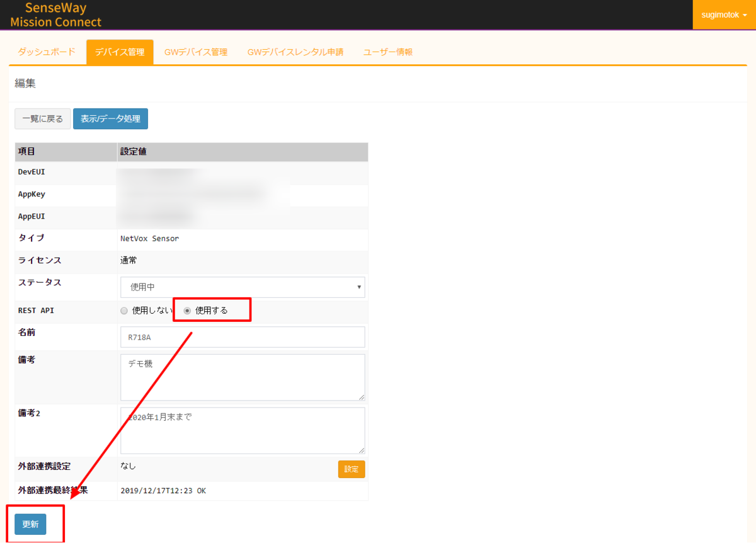Click the SenseWay Mission Connect logo
This screenshot has width=756, height=543.
[55, 15]
